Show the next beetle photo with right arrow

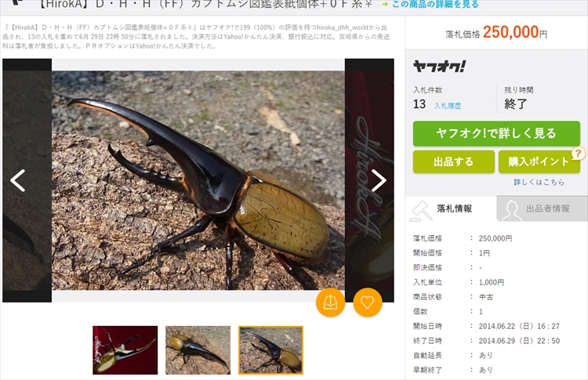pos(379,180)
